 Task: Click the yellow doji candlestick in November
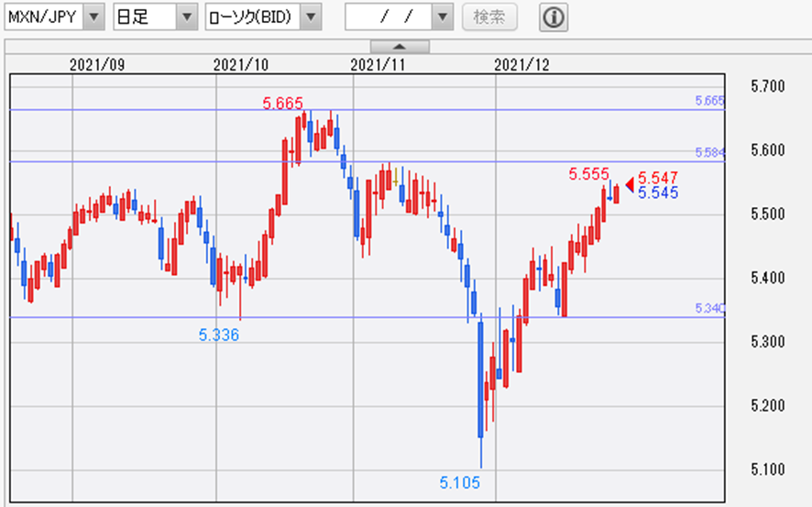point(396,178)
